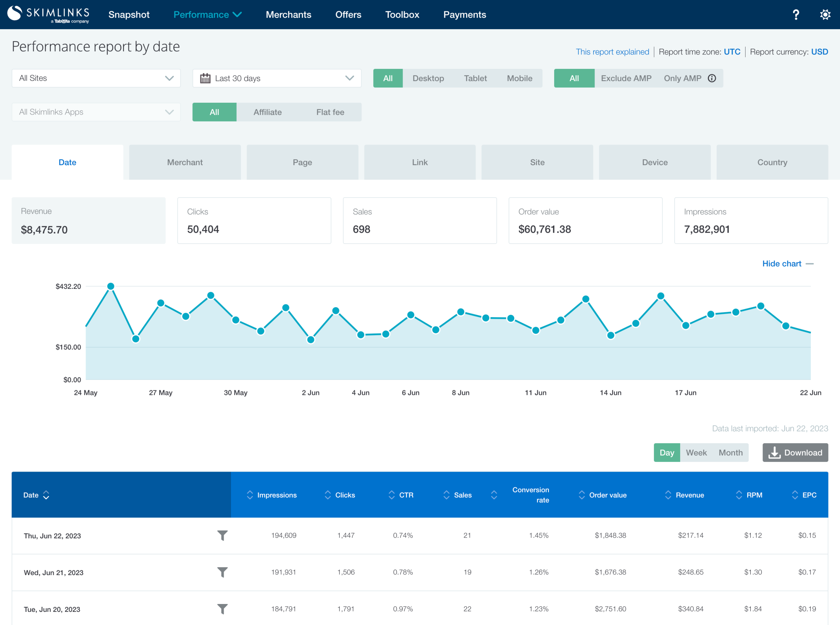
Task: Sort table by Date column arrows
Action: (x=46, y=495)
